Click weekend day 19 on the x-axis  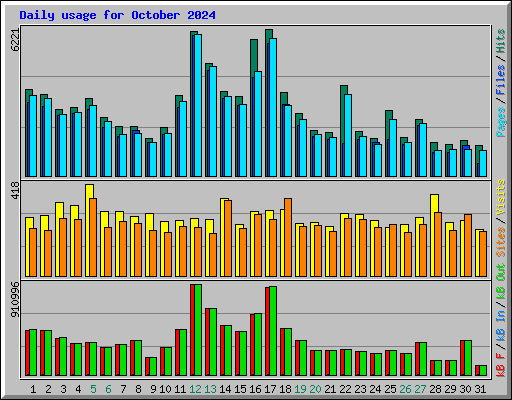pyautogui.click(x=300, y=389)
